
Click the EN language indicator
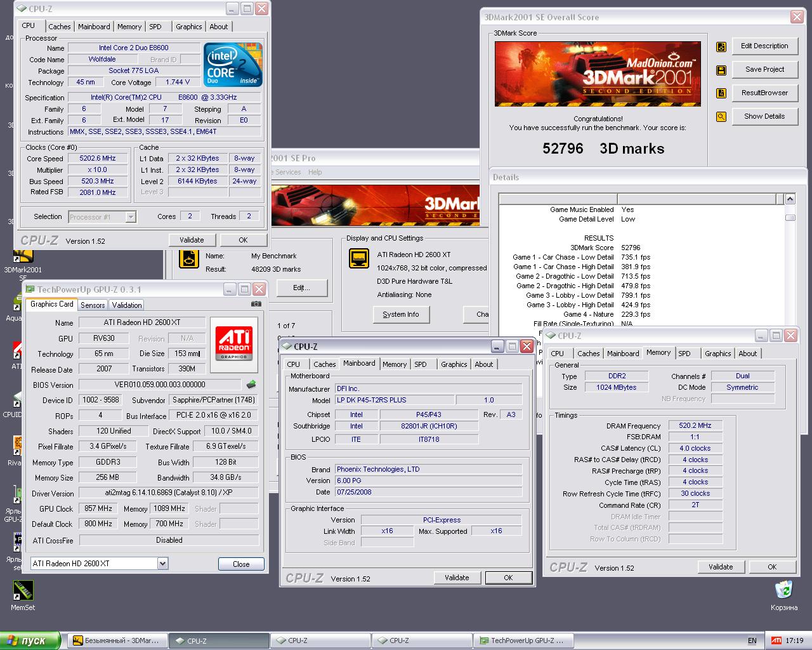tap(752, 640)
